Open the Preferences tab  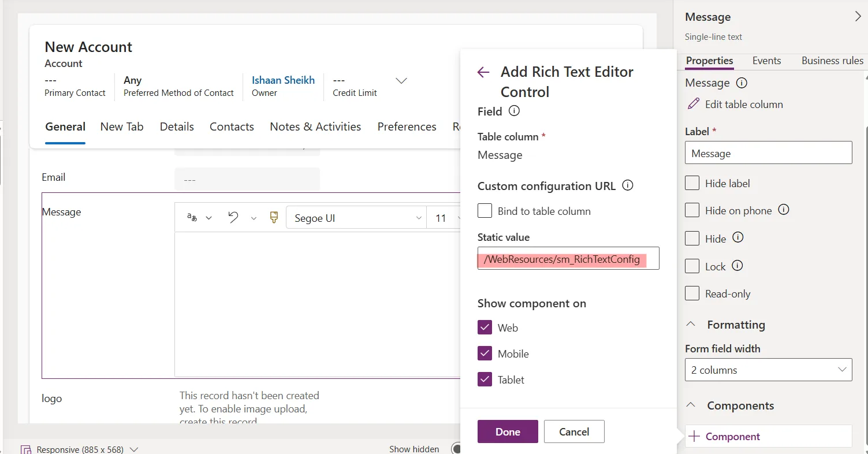coord(407,126)
